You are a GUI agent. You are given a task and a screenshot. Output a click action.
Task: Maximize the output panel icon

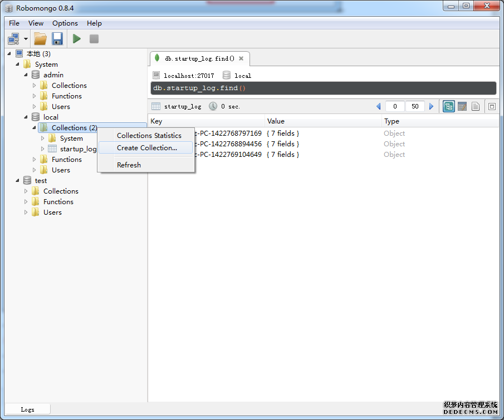click(x=492, y=106)
